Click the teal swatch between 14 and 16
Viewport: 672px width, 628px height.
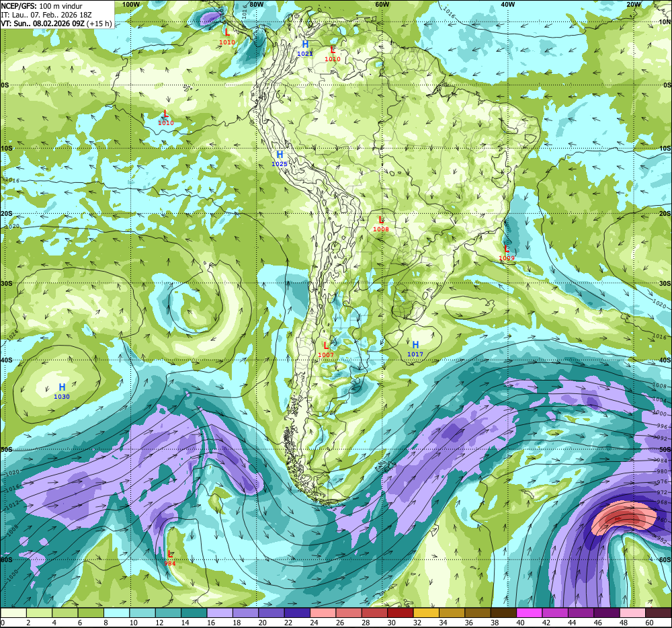tap(194, 613)
